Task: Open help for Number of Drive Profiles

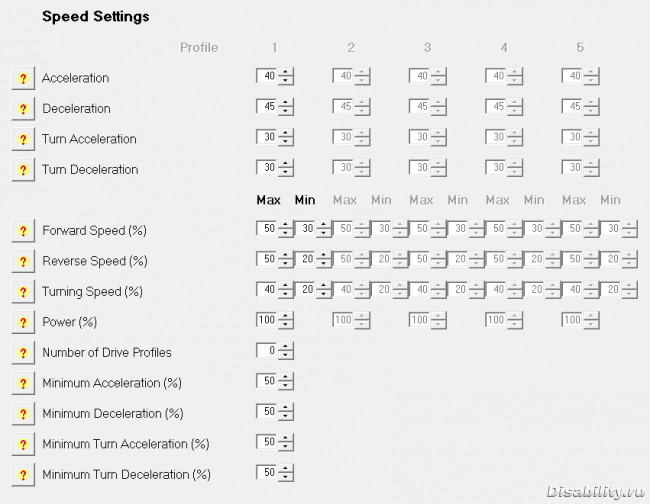Action: [x=23, y=353]
